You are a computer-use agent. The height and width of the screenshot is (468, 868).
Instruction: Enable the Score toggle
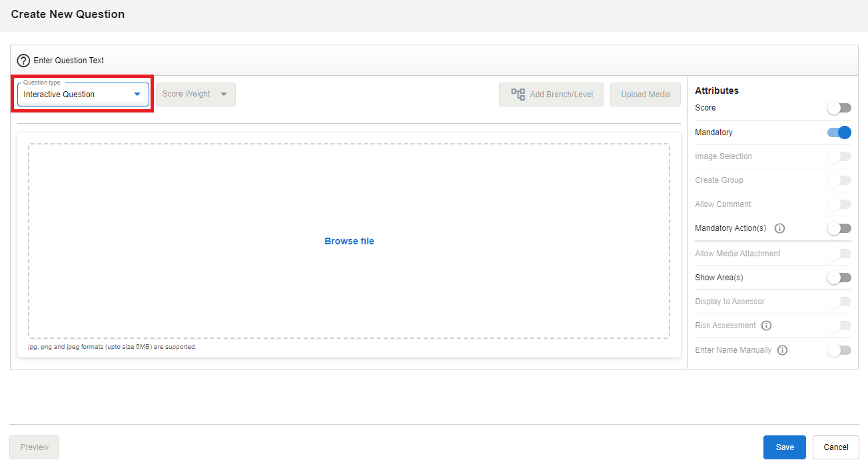coord(839,108)
